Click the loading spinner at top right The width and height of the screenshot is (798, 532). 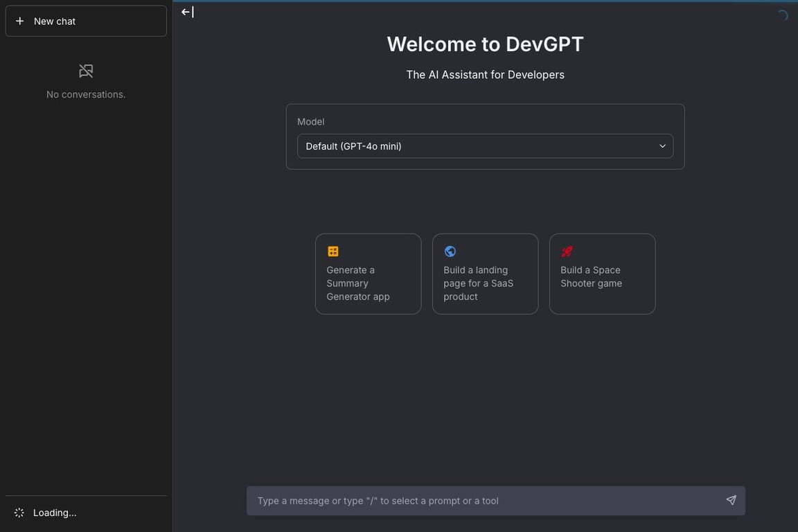(783, 15)
